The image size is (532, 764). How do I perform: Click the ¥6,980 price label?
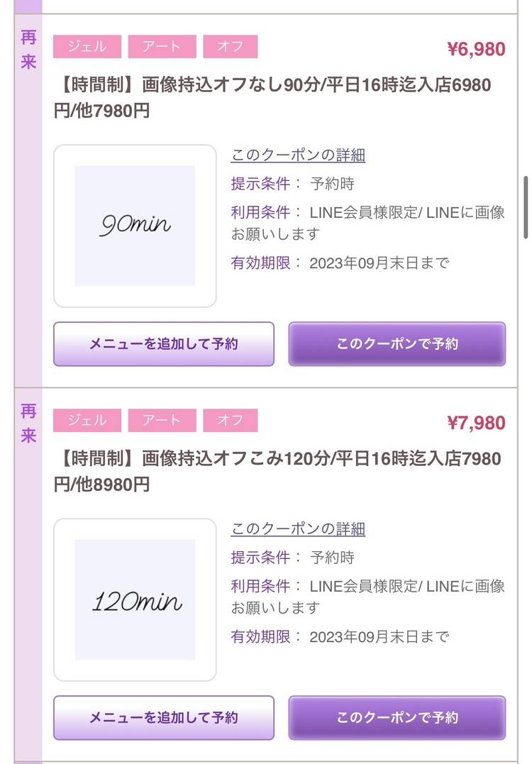tap(476, 49)
